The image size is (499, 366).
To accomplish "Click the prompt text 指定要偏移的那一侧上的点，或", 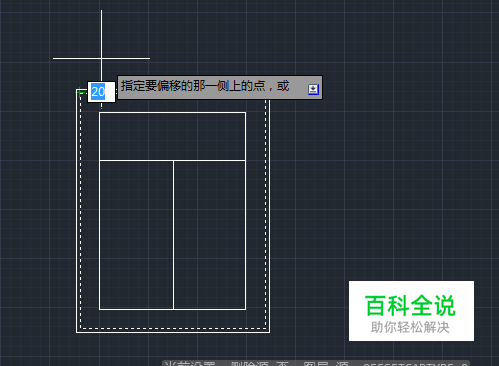I will click(205, 86).
